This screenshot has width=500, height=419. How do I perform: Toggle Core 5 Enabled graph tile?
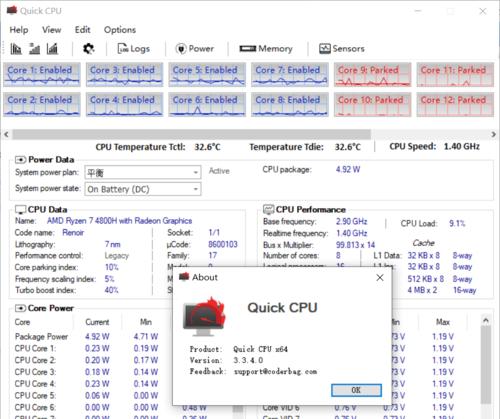click(x=207, y=74)
